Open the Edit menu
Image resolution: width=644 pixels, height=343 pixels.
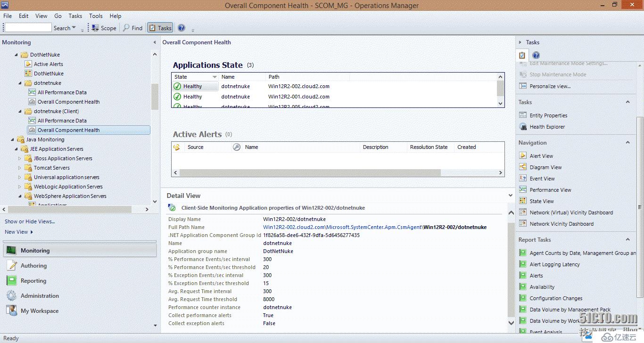click(24, 16)
